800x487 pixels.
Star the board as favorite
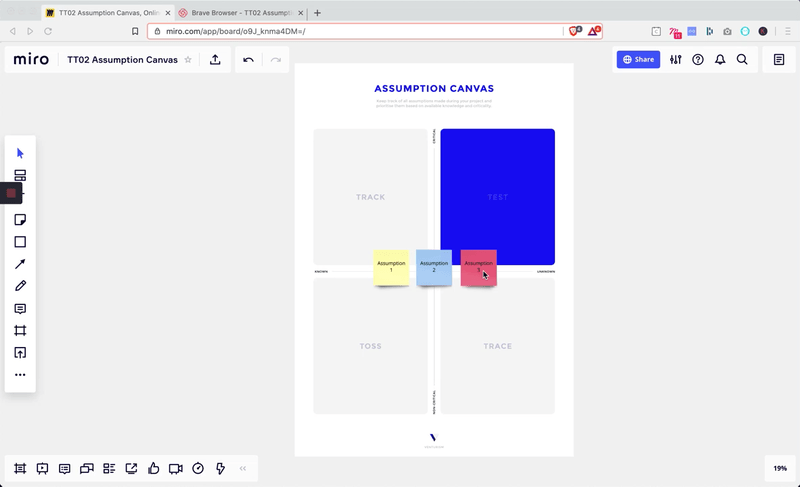point(188,60)
